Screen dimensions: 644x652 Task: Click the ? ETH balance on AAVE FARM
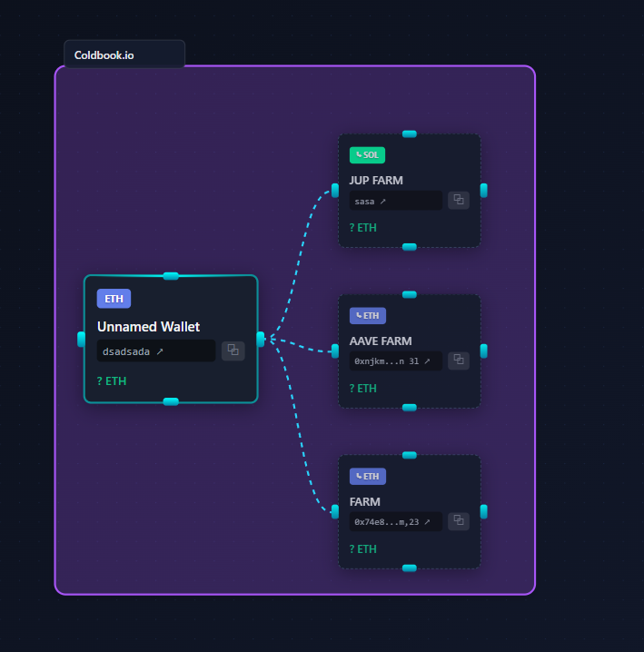click(362, 389)
